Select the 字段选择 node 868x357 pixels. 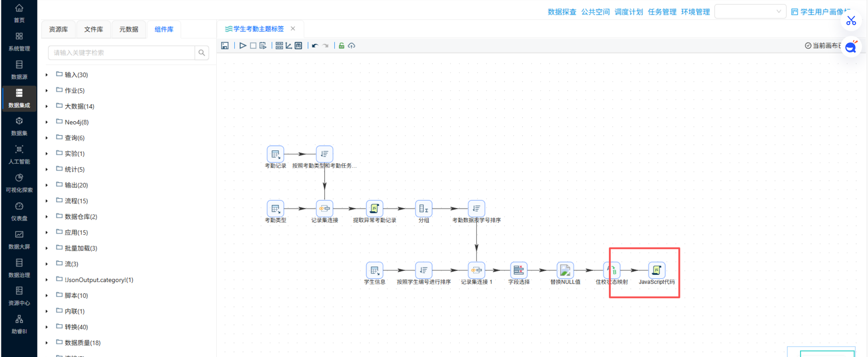[x=519, y=270]
